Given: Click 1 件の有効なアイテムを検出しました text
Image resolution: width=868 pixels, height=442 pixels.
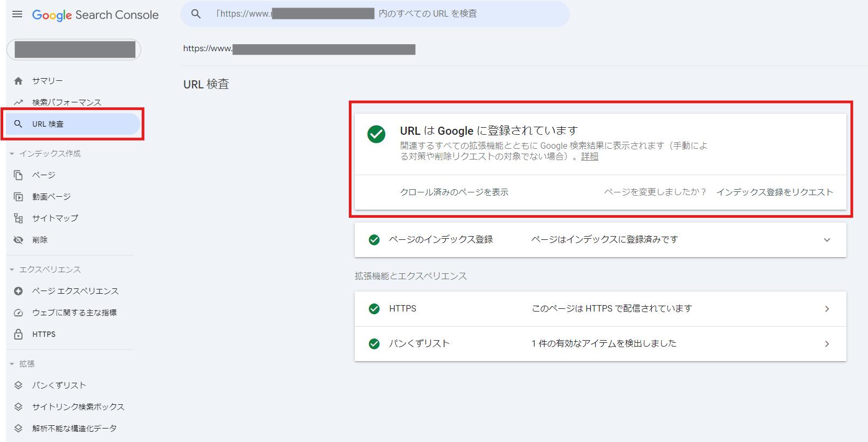Looking at the screenshot, I should tap(604, 344).
